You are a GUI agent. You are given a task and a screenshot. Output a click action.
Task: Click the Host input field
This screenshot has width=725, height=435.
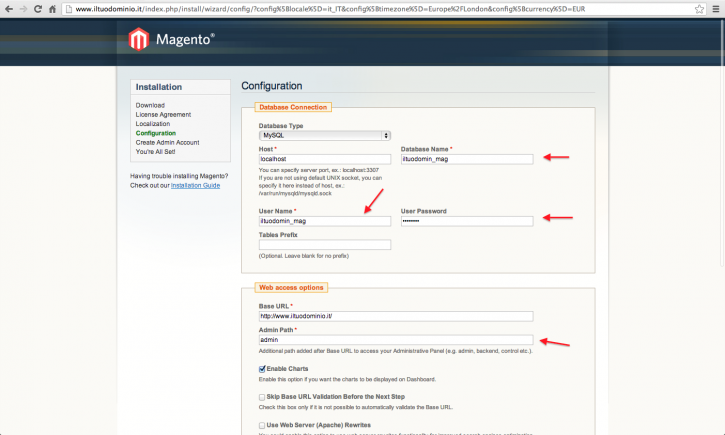click(x=325, y=159)
